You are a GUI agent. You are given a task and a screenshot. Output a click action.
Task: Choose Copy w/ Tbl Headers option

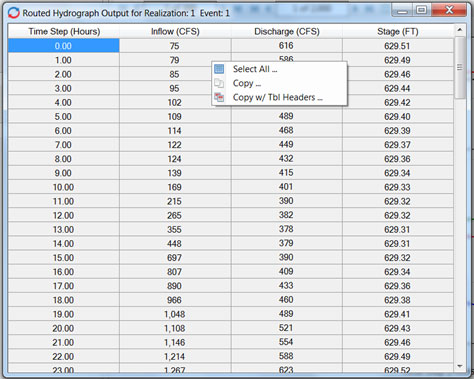(x=279, y=97)
